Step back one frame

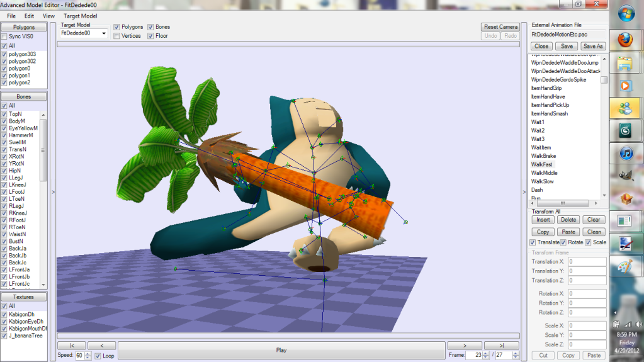[x=102, y=346]
